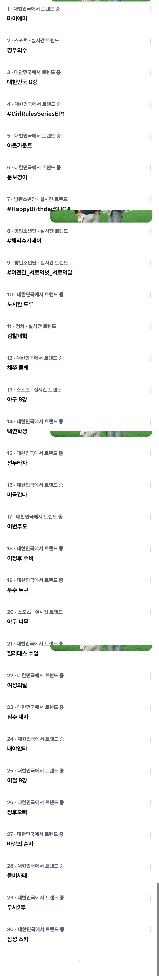
Task: Open more options for 경우의수 trend
Action: click(150, 41)
